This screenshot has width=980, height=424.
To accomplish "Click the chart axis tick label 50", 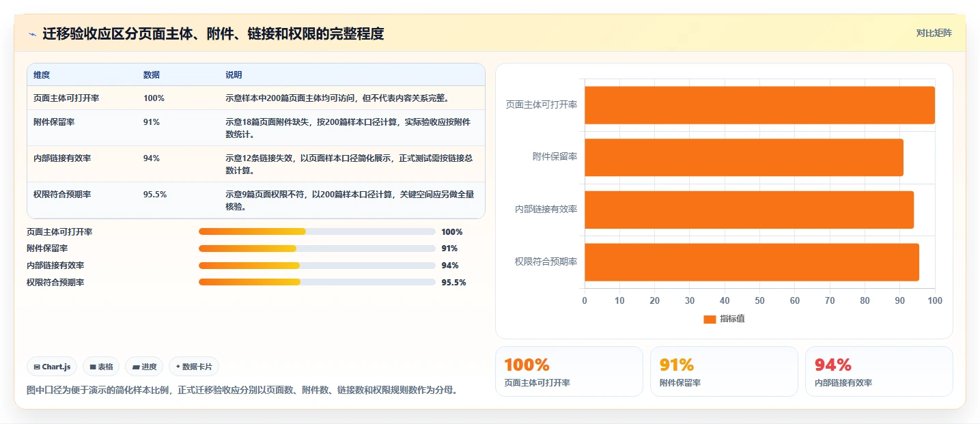I will 759,300.
